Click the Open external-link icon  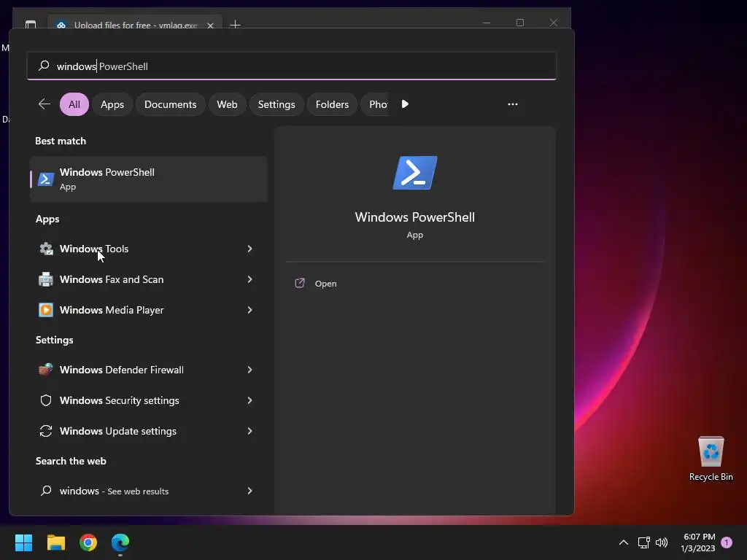(x=300, y=284)
